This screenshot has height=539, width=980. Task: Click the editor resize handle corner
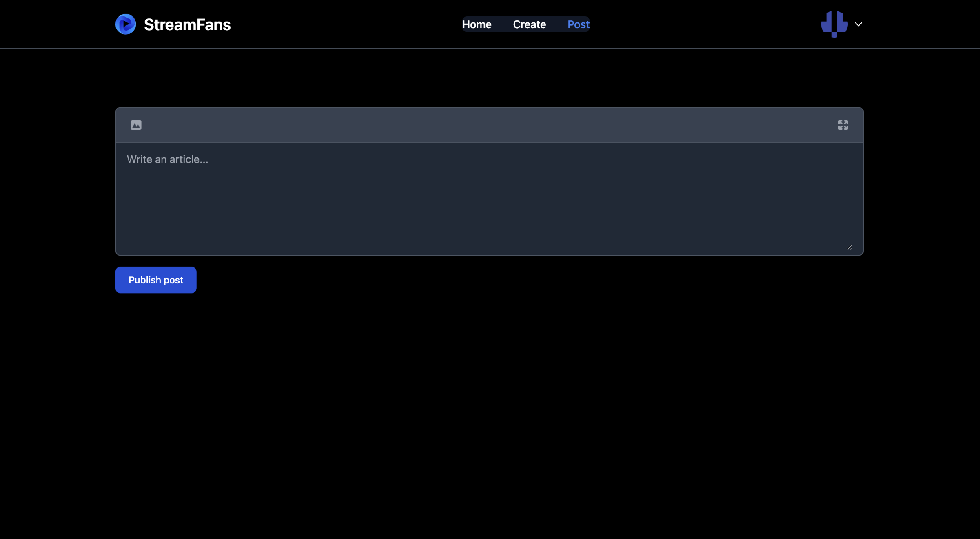pos(849,247)
